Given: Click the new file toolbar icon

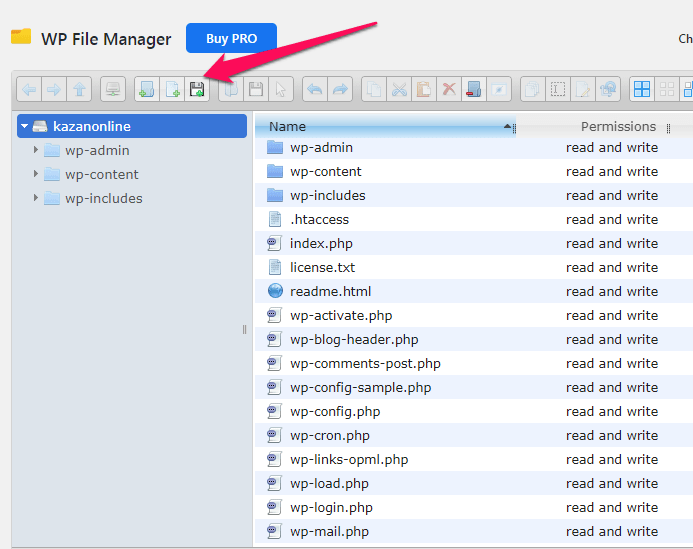Looking at the screenshot, I should tap(172, 90).
